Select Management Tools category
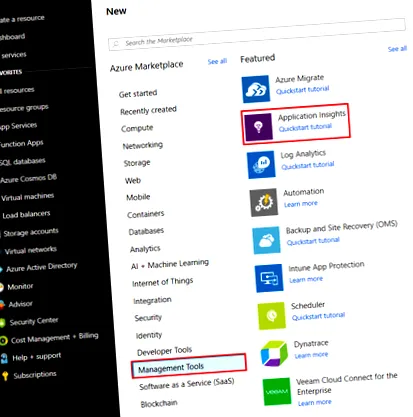Image resolution: width=413 pixels, height=417 pixels. [x=189, y=366]
